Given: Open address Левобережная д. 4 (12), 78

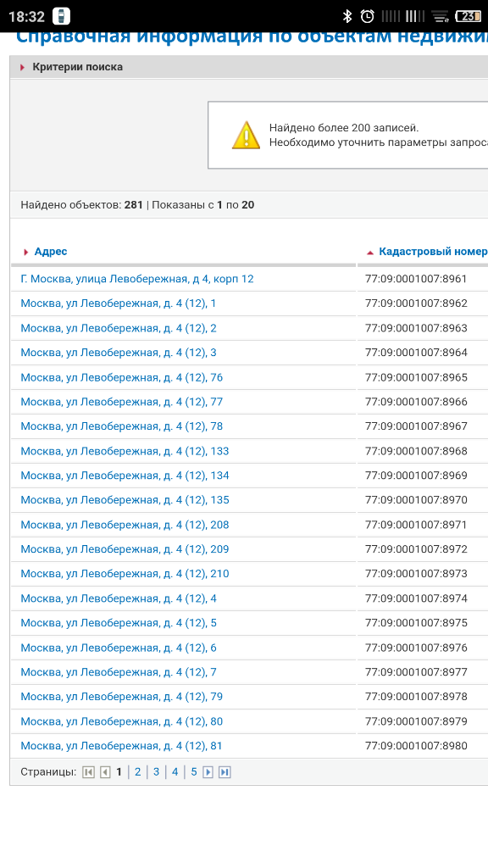Looking at the screenshot, I should coord(122,426).
